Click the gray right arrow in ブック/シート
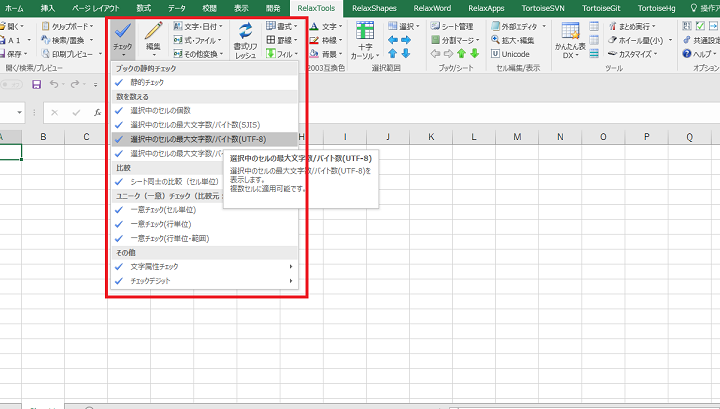Viewport: 720px width, 409px height. pos(448,54)
